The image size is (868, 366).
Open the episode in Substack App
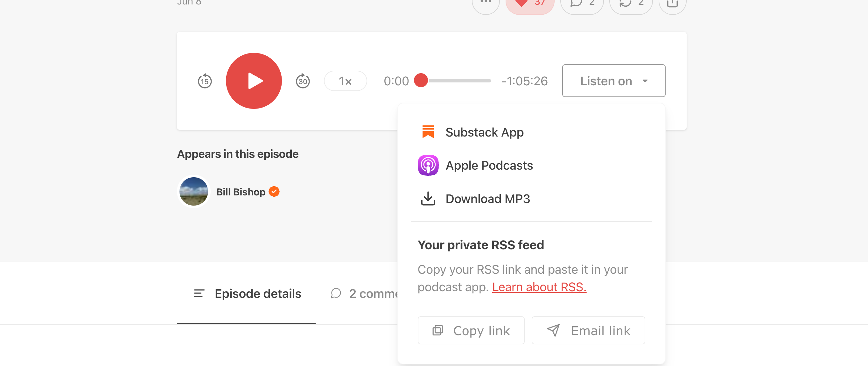pyautogui.click(x=485, y=132)
